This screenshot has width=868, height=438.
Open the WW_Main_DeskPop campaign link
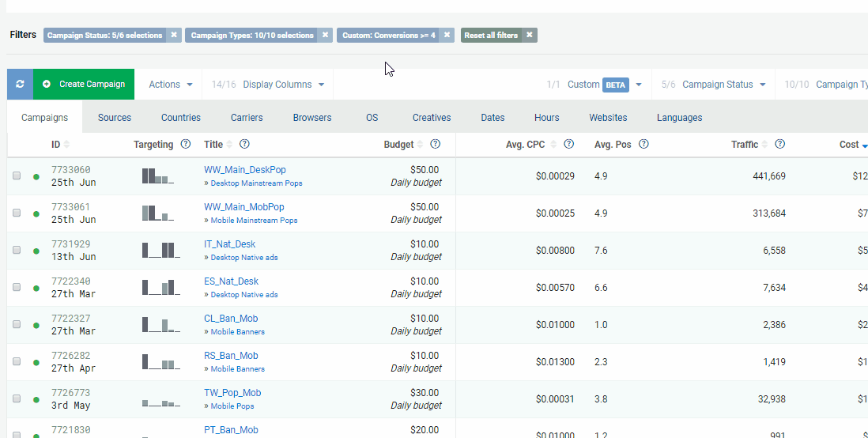click(x=245, y=169)
